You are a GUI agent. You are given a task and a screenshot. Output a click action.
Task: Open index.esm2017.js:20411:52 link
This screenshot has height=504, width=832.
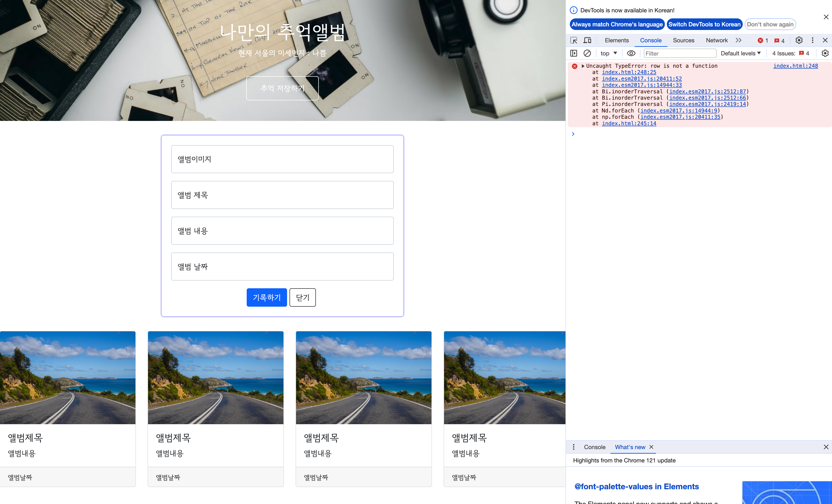click(642, 79)
